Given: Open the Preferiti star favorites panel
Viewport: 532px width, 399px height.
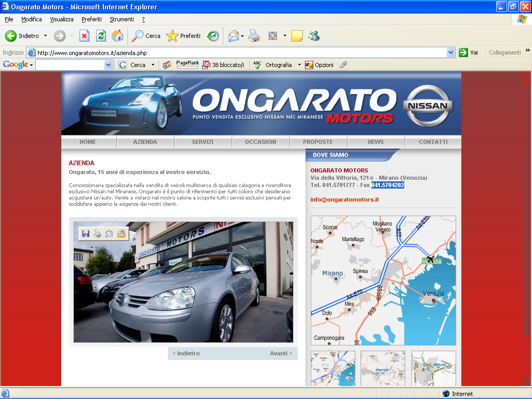Looking at the screenshot, I should coord(183,36).
